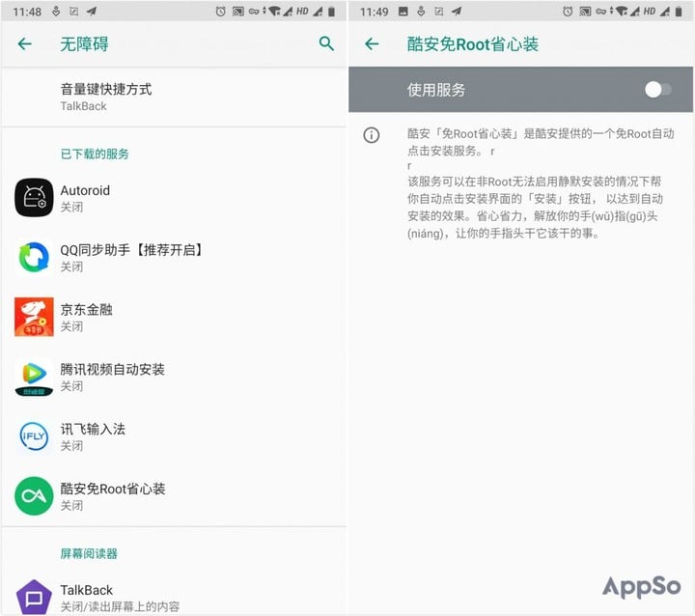
Task: Enable the 使用服务 switch
Action: tap(657, 90)
